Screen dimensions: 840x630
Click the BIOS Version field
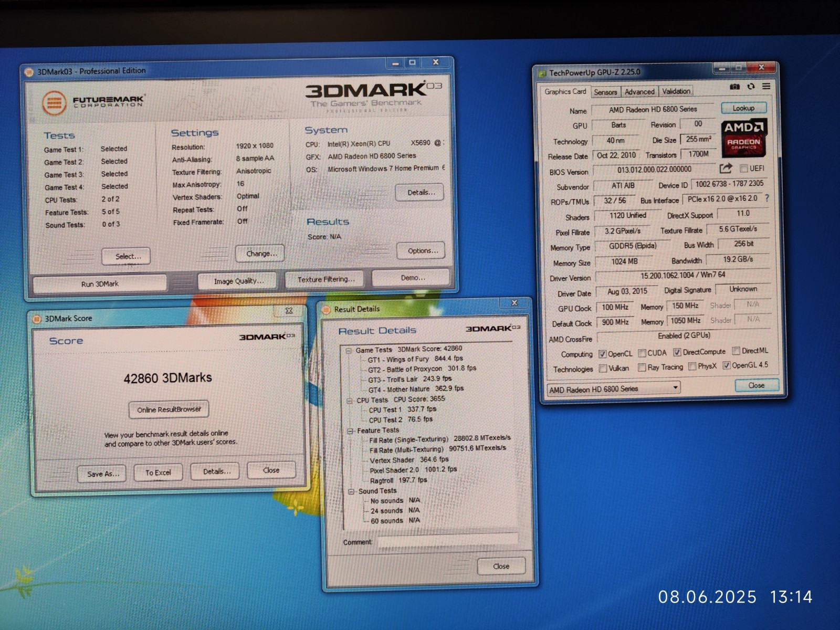pos(654,170)
